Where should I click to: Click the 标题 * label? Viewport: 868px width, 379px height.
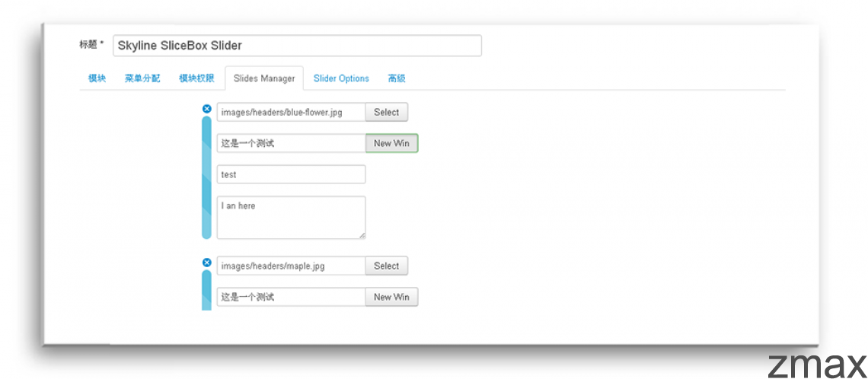(91, 44)
